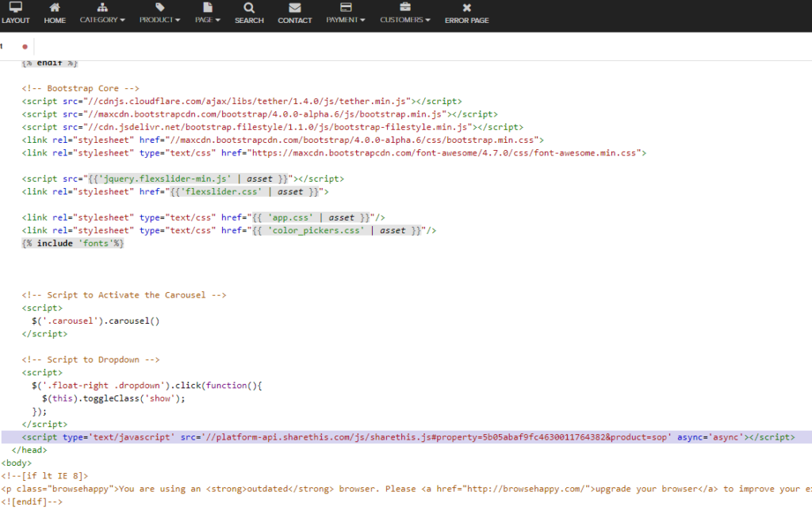Click the Product tag icon
The height and width of the screenshot is (511, 812).
pos(159,7)
